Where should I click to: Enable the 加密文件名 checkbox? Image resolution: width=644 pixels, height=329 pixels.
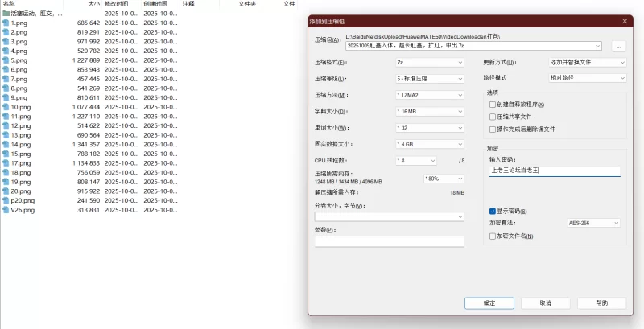click(493, 236)
